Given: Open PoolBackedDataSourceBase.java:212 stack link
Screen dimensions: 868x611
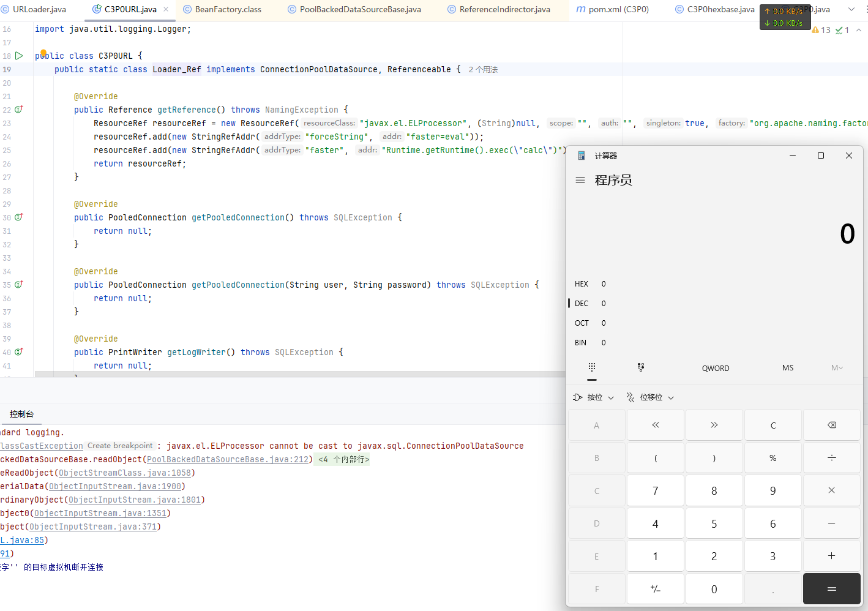Looking at the screenshot, I should [x=228, y=460].
